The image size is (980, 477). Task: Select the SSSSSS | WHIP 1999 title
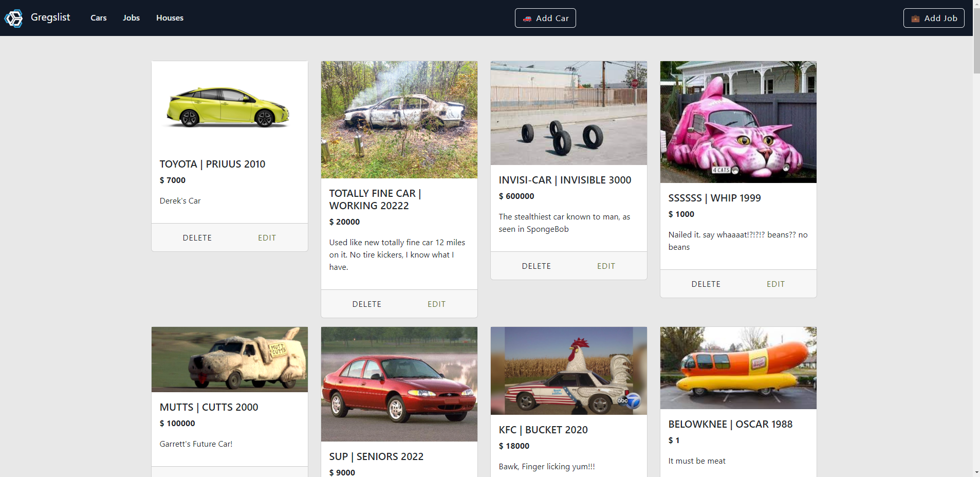click(714, 198)
